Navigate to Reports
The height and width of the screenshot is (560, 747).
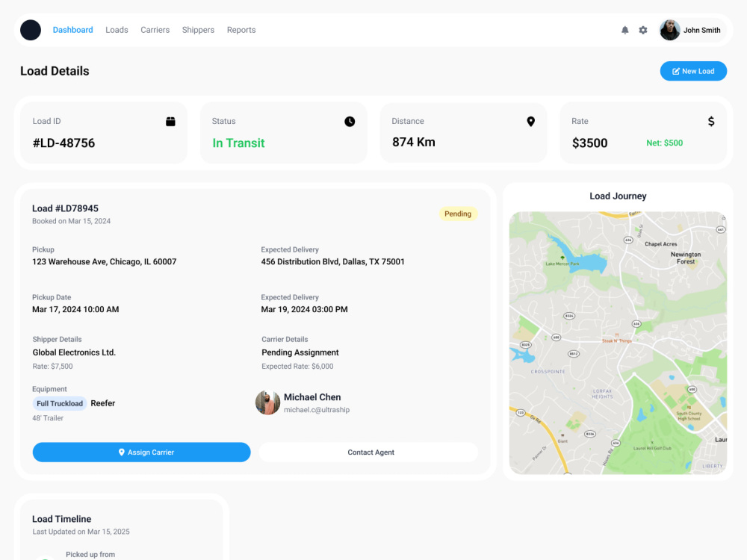241,30
